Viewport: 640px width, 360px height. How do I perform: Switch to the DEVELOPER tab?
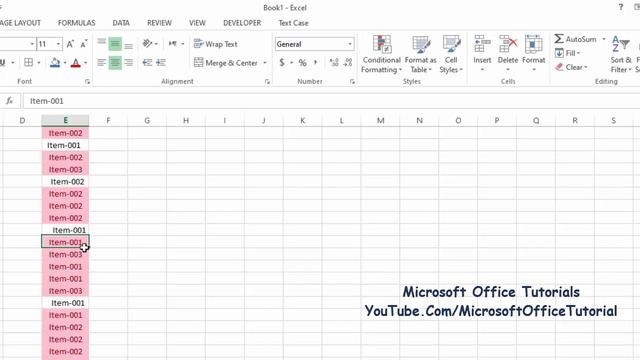point(242,23)
